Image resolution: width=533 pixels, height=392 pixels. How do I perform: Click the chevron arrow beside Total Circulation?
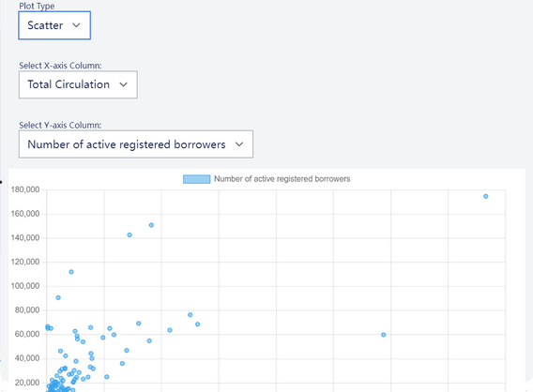(x=123, y=84)
